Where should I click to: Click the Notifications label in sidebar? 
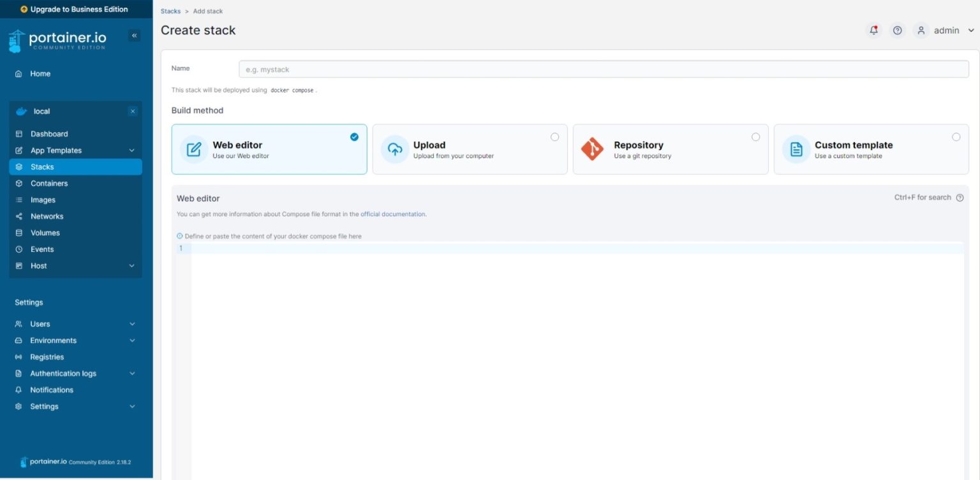[52, 390]
